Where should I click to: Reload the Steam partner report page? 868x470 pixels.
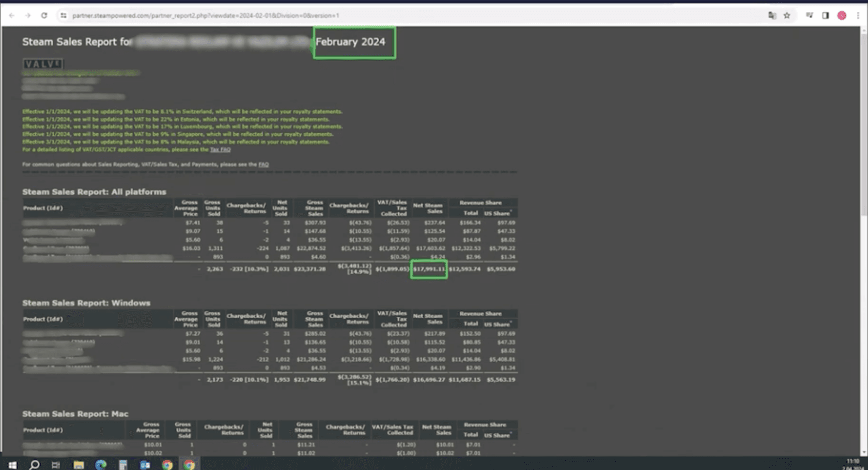coord(44,15)
